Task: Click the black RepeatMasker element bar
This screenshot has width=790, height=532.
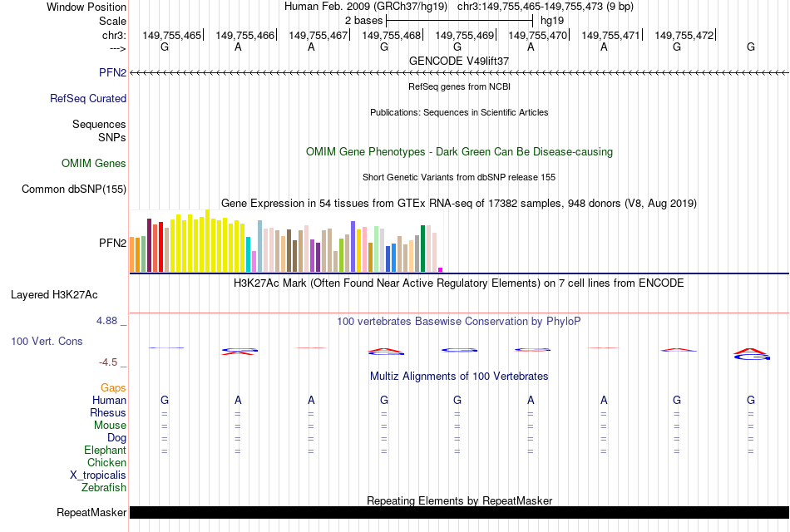Action: point(459,512)
